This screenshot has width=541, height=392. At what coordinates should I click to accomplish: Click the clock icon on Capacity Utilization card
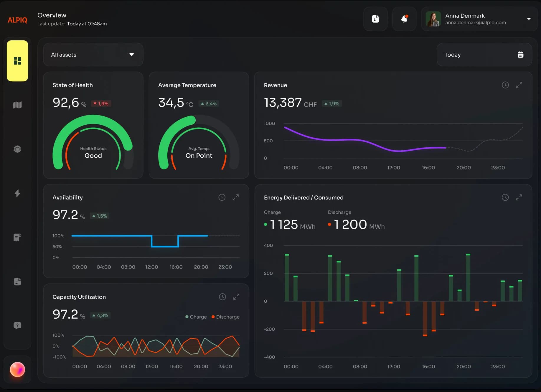[x=222, y=297]
